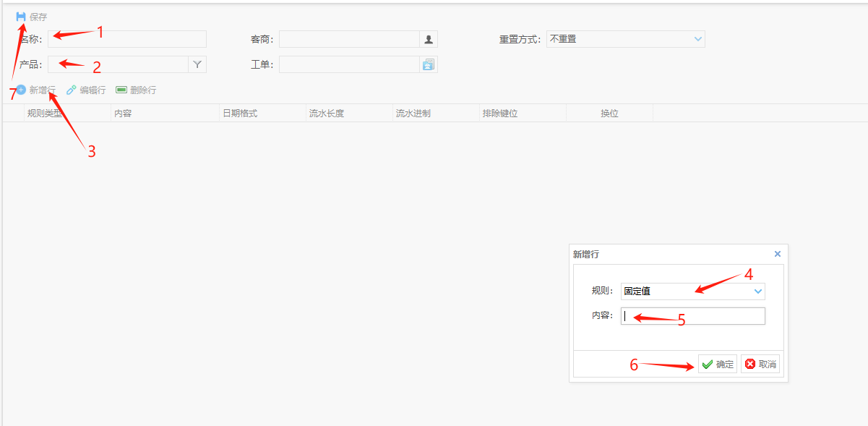Click the save floppy disk icon
Image resolution: width=868 pixels, height=426 pixels.
(21, 17)
